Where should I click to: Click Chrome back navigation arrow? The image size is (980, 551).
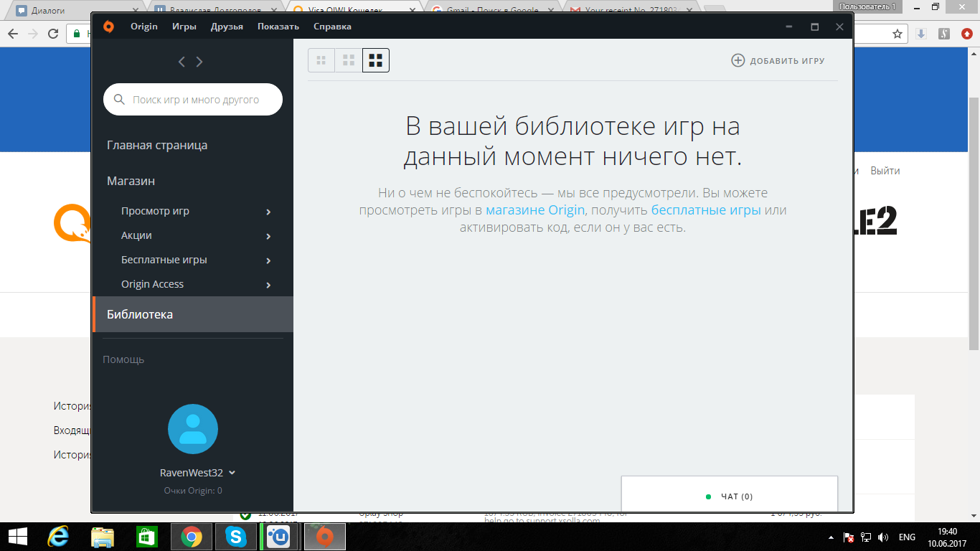coord(13,34)
